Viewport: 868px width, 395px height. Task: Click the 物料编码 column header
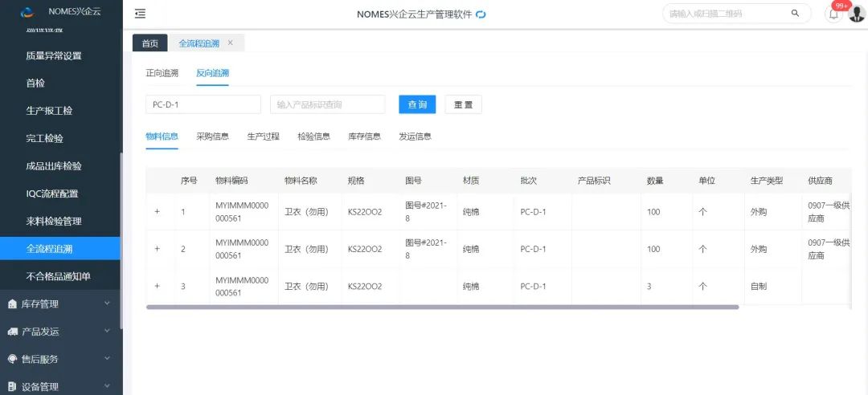tap(231, 181)
